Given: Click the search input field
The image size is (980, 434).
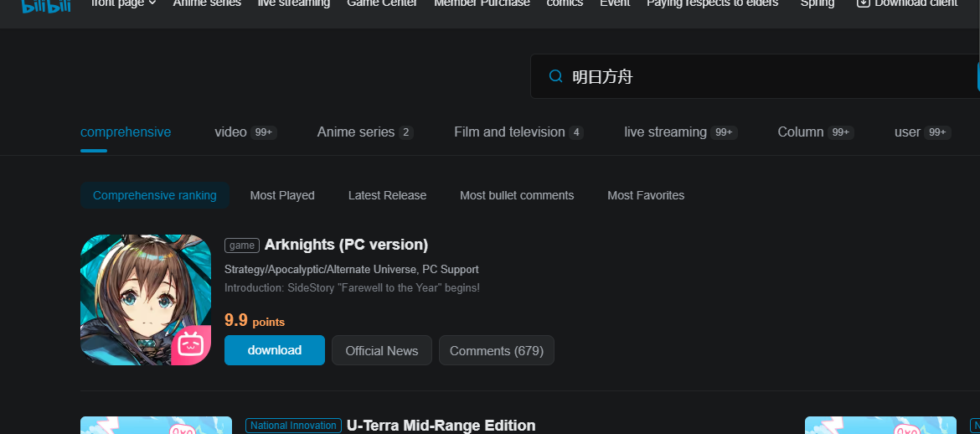Looking at the screenshot, I should 755,76.
